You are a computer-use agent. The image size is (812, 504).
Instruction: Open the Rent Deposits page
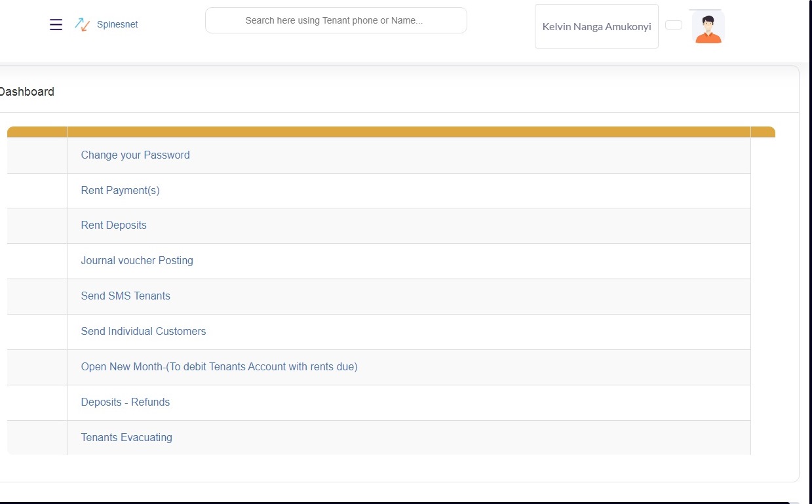pos(113,225)
